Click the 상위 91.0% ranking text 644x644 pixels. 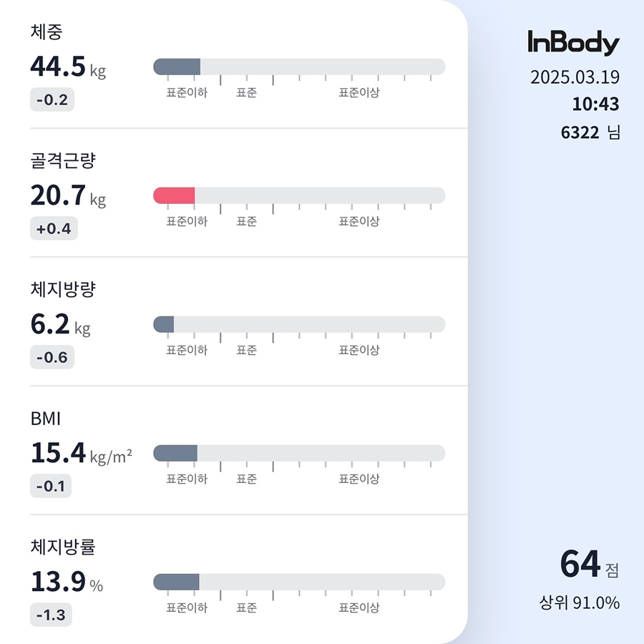(x=579, y=603)
